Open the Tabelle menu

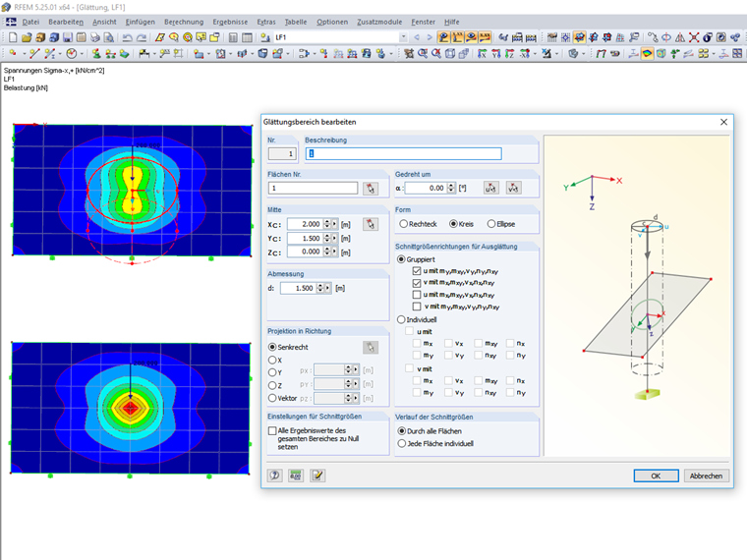[296, 22]
